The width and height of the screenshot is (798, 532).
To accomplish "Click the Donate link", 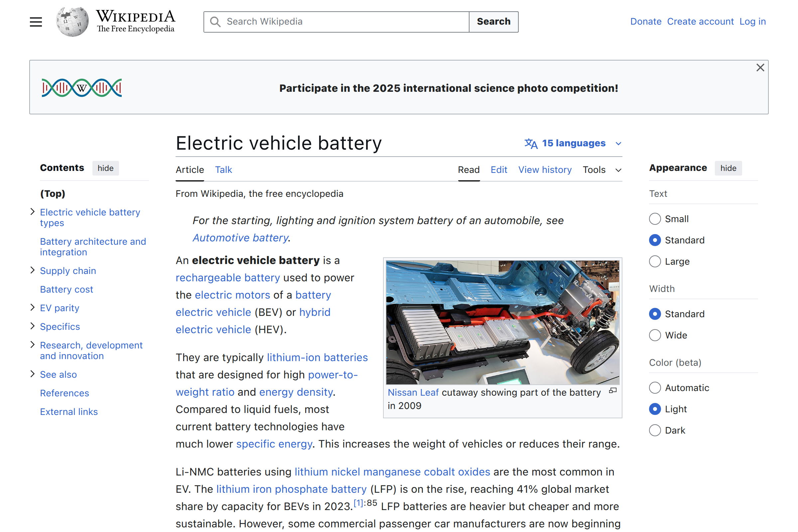I will pos(646,22).
